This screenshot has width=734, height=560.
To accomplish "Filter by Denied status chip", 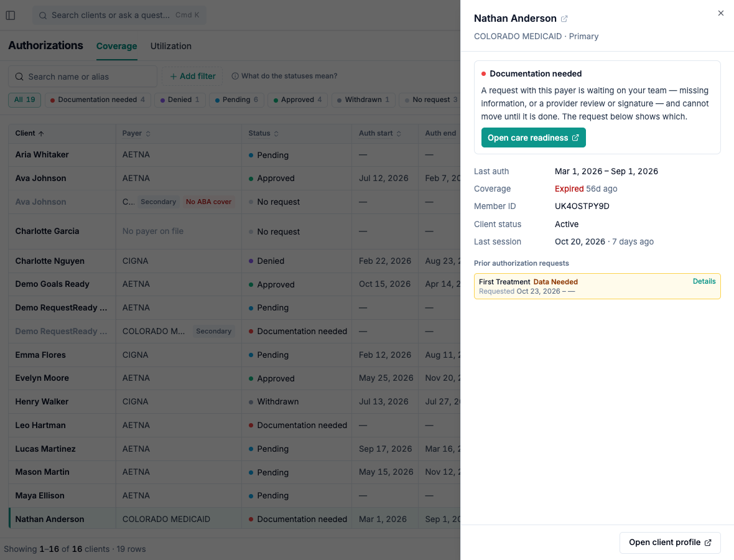I will coord(180,100).
